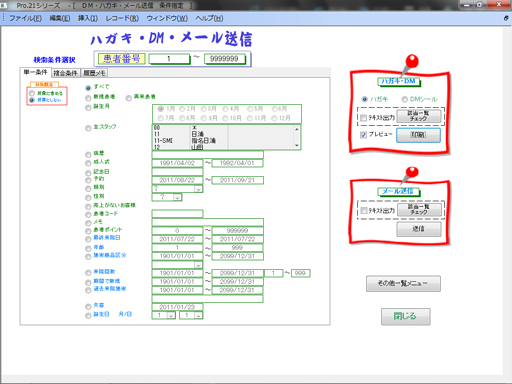Click the 成人式 end date 1992/04/01

237,163
